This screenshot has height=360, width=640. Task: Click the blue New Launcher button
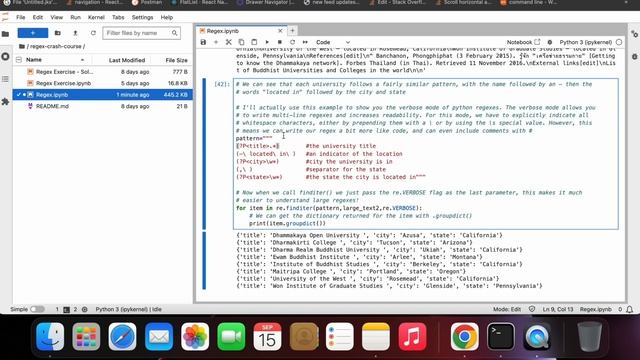[x=33, y=33]
